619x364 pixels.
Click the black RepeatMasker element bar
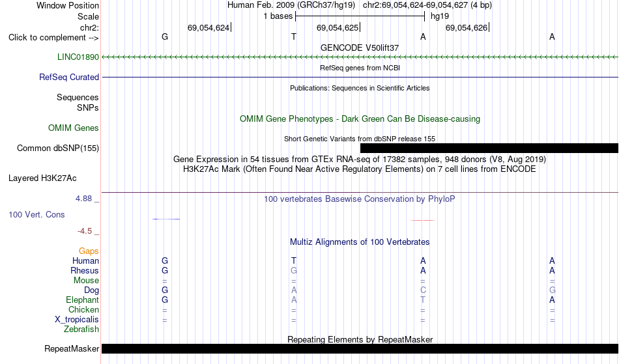[x=360, y=348]
